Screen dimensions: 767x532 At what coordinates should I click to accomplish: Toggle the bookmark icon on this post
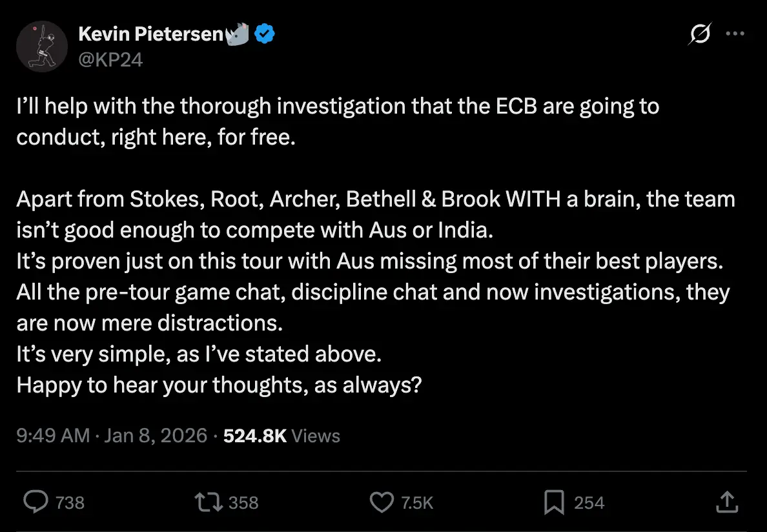[554, 502]
